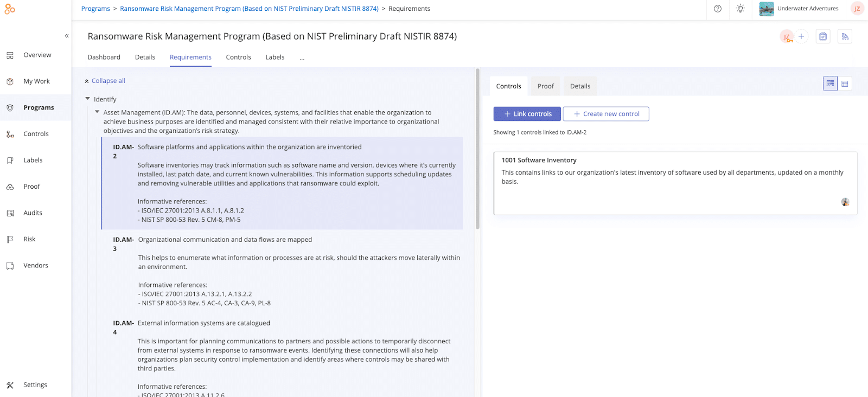Toggle the light/dark theme sun icon
Screen dimensions: 868x397
tap(741, 9)
